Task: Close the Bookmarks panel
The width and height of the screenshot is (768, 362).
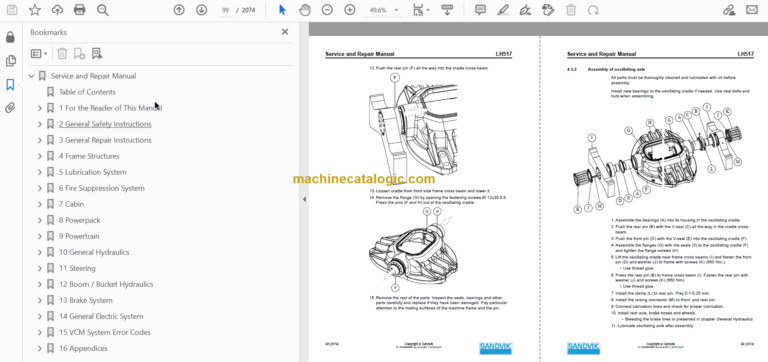Action: click(x=285, y=32)
